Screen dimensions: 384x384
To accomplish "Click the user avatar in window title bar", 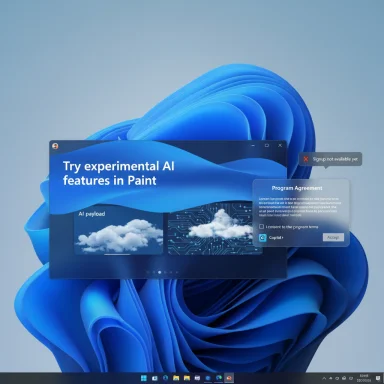I will pyautogui.click(x=55, y=146).
